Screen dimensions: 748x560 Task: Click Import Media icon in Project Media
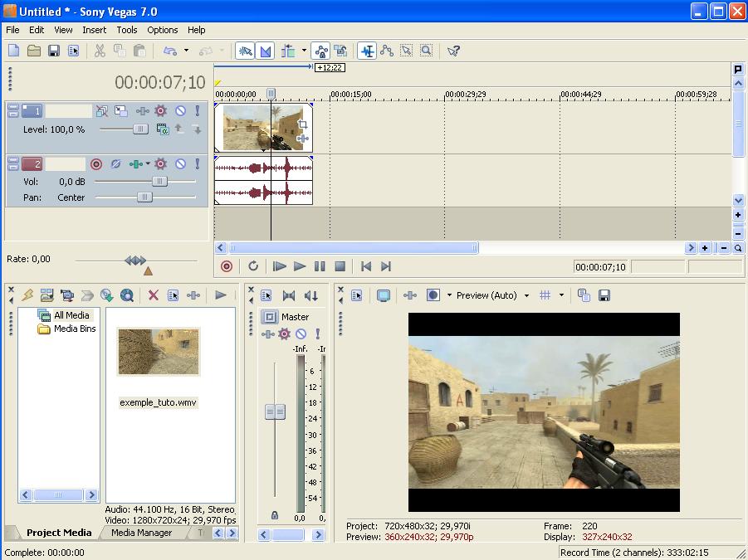(46, 295)
